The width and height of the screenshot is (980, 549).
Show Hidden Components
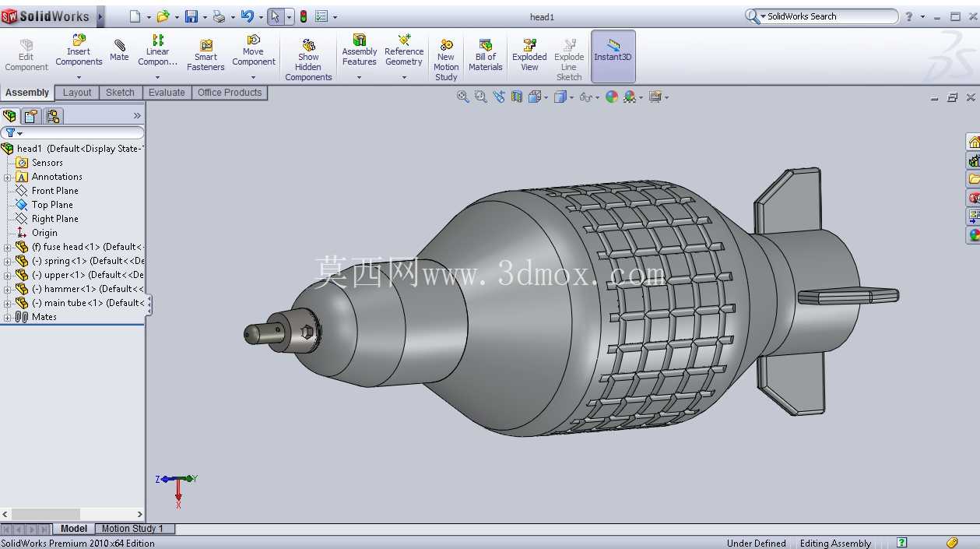click(308, 60)
